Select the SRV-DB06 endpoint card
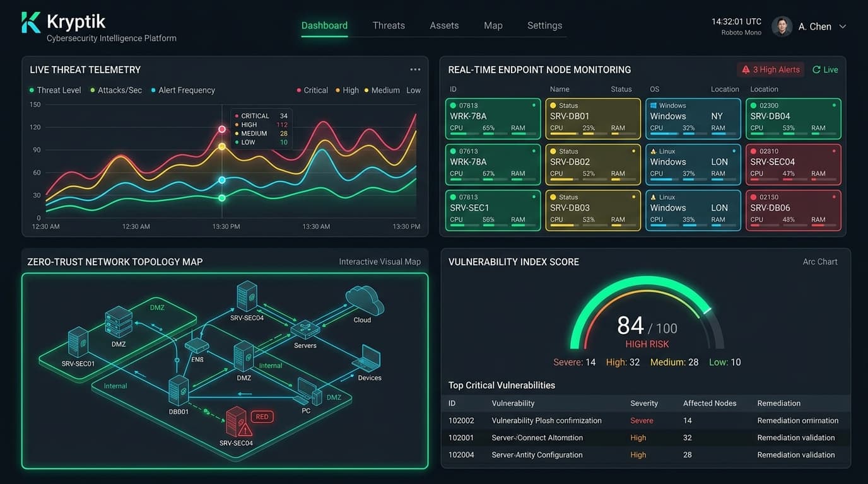The image size is (868, 484). point(794,210)
